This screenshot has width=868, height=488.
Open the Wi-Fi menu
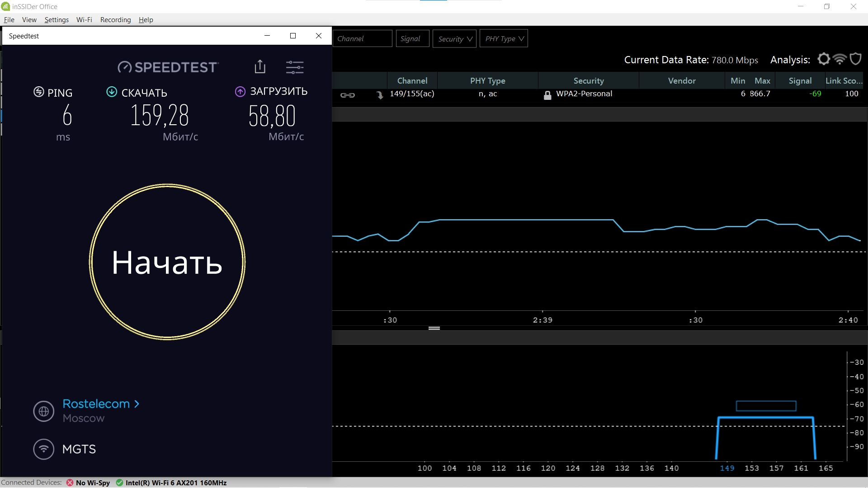(84, 20)
